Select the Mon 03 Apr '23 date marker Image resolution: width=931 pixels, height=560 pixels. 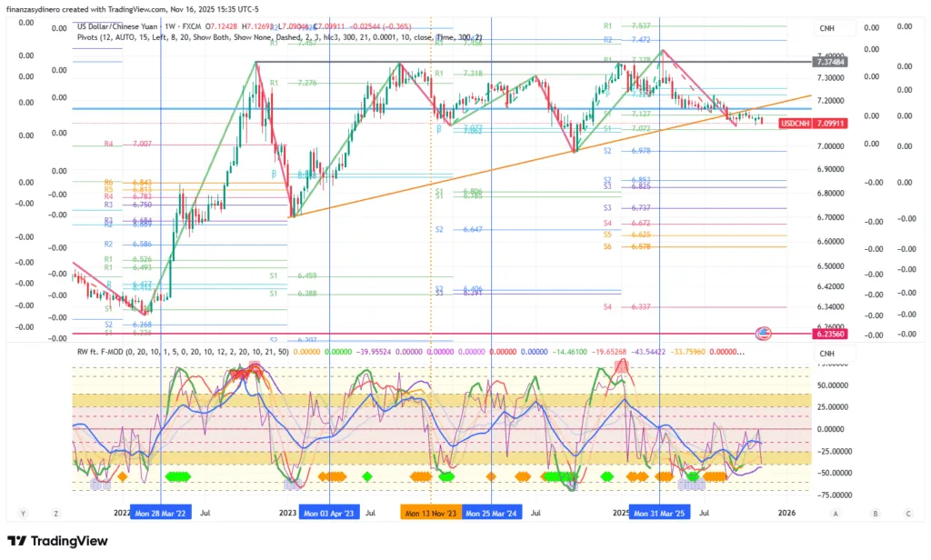point(329,513)
